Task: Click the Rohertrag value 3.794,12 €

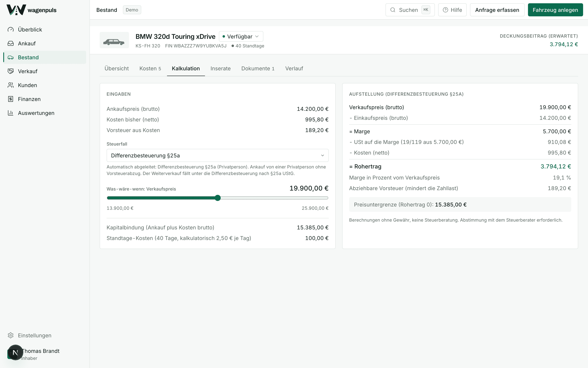Action: pos(556,166)
